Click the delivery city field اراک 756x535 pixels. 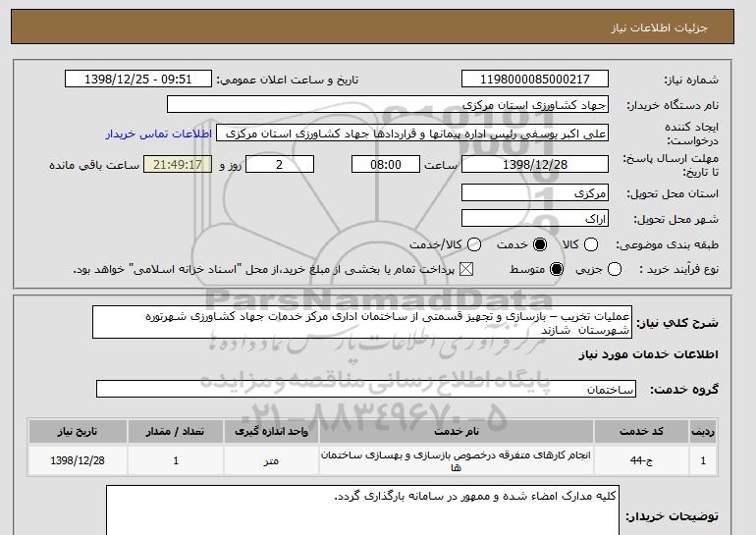tap(535, 218)
